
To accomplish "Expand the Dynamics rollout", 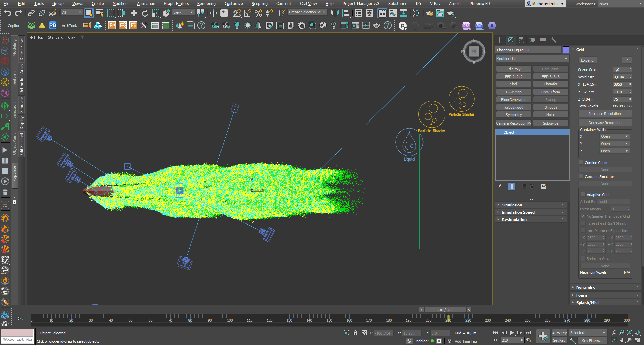I will [606, 288].
